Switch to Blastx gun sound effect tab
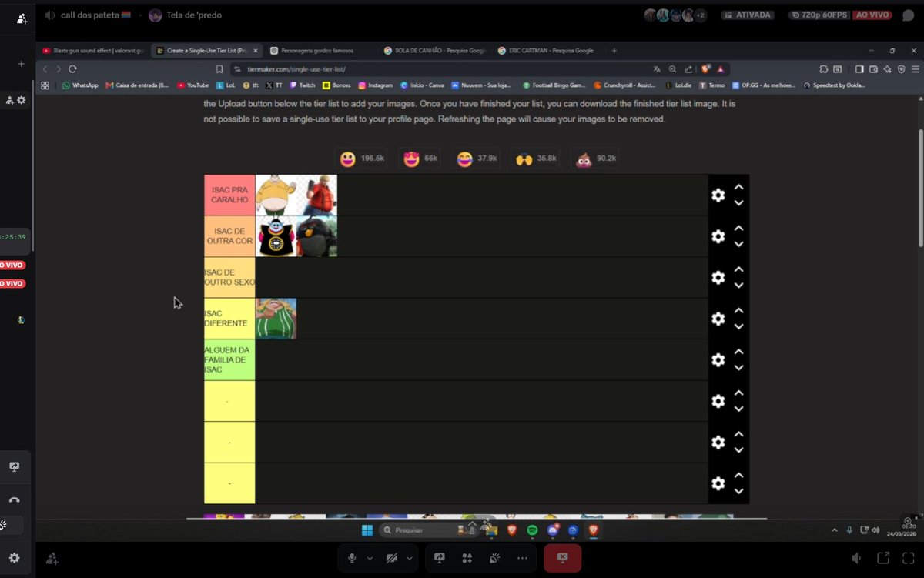This screenshot has height=578, width=924. 92,51
